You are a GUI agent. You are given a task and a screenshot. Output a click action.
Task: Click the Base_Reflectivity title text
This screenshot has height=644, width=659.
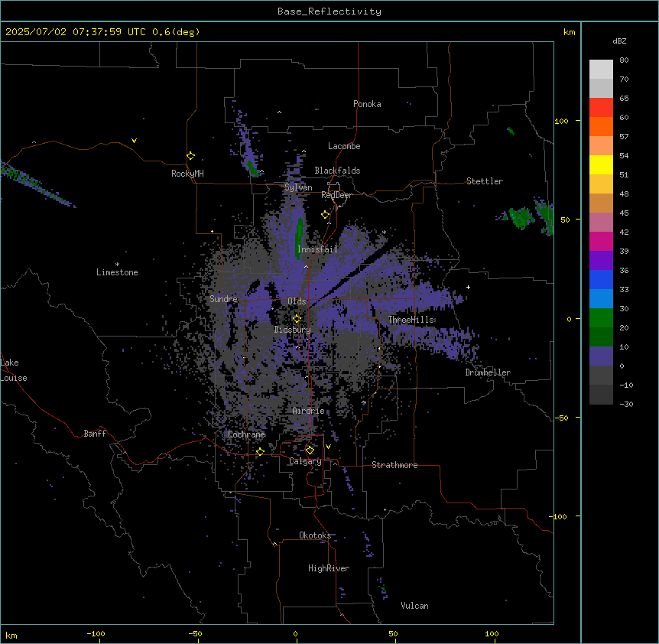tap(329, 11)
